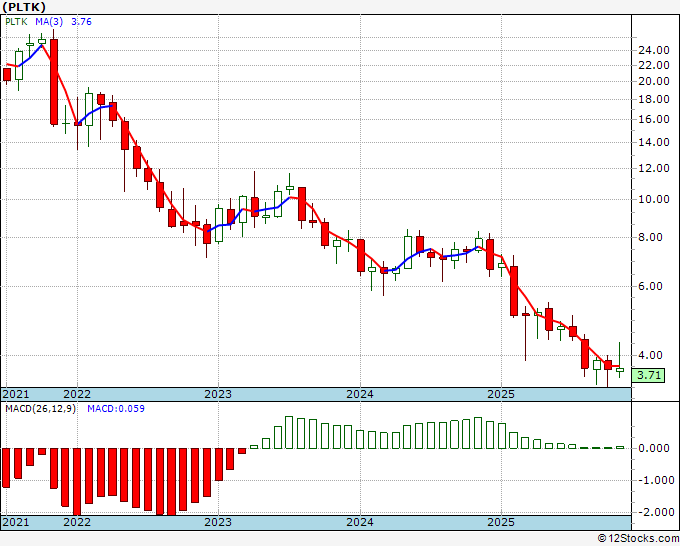Click the 4.00 price axis label
Image resolution: width=680 pixels, height=546 pixels.
click(653, 355)
